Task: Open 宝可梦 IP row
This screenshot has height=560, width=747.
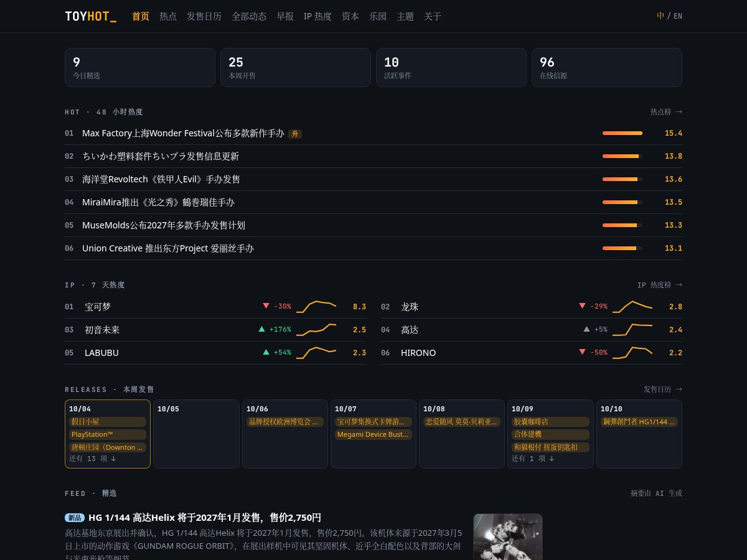Action: 215,307
